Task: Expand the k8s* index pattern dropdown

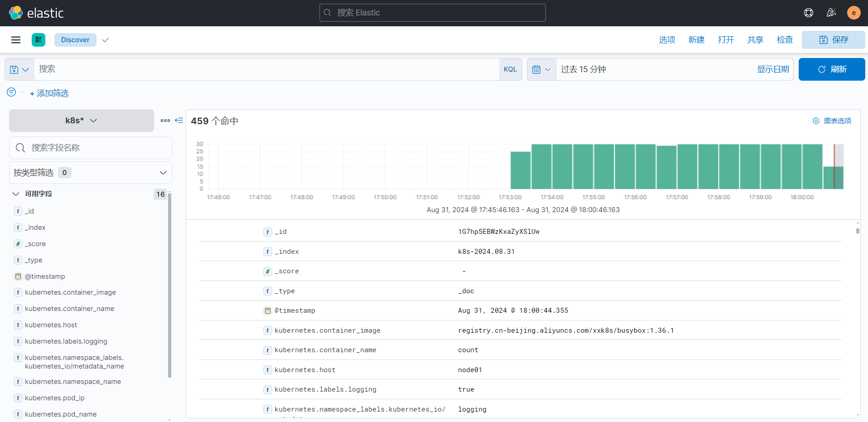Action: pyautogui.click(x=82, y=121)
